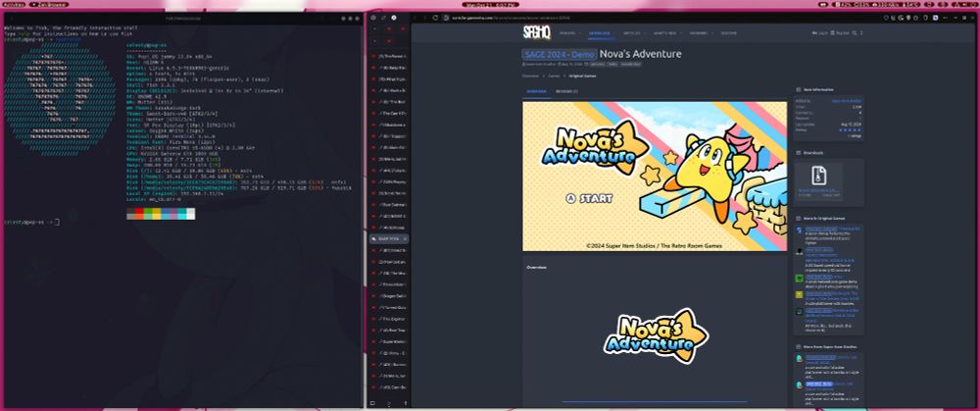Click the white circle icon atop browser sidebar
980x411 pixels.
click(394, 18)
